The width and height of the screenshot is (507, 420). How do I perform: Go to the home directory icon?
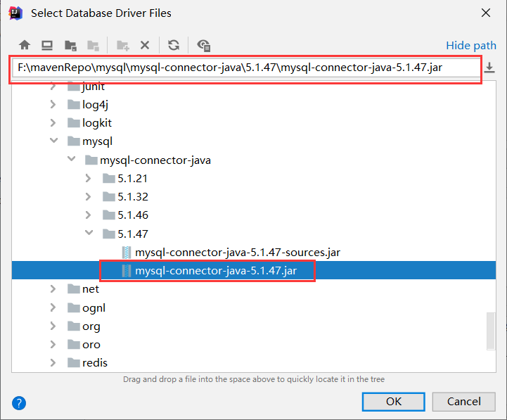tap(25, 45)
